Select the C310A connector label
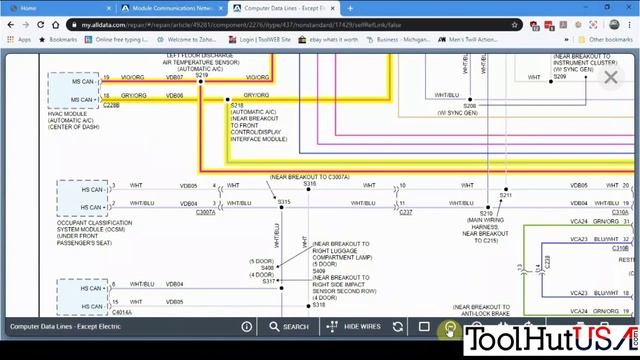 point(620,212)
